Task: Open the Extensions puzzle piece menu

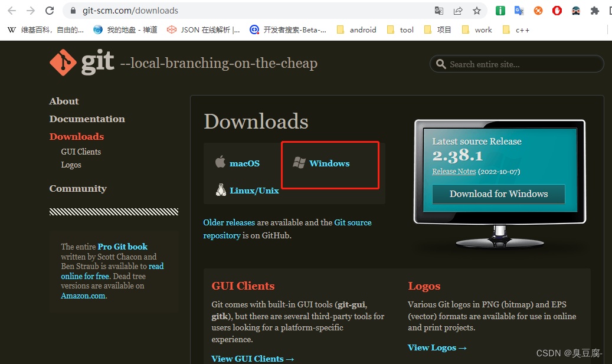Action: pyautogui.click(x=595, y=11)
